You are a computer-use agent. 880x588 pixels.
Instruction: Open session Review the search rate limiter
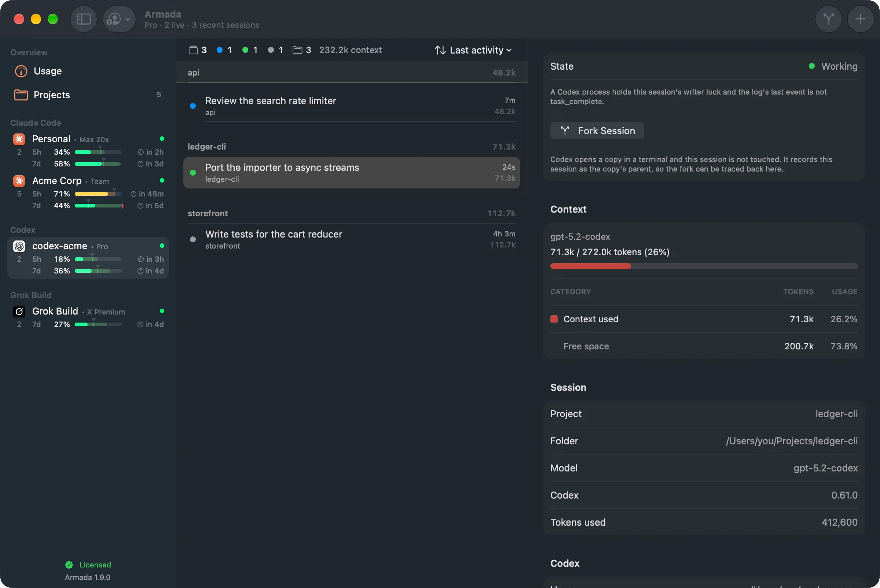pos(352,106)
